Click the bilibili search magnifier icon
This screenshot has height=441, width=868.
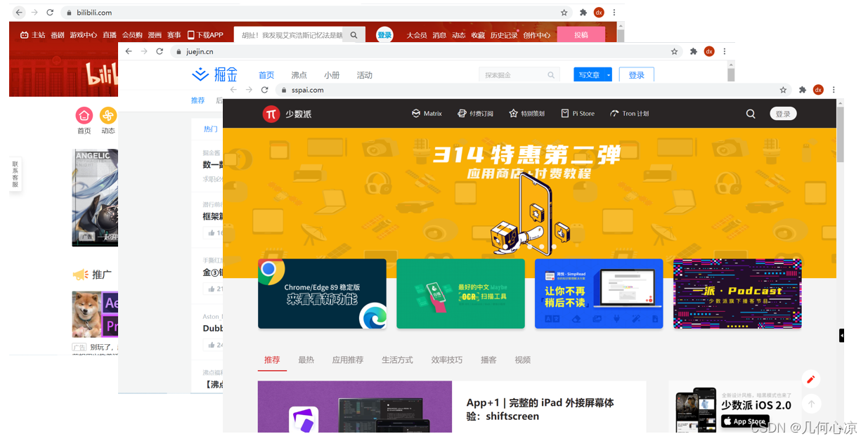click(354, 35)
